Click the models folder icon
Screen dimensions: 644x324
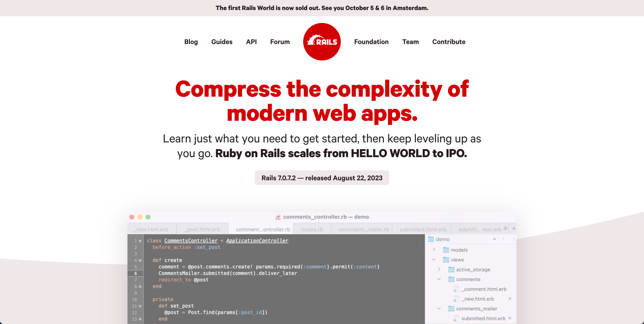[x=446, y=250]
